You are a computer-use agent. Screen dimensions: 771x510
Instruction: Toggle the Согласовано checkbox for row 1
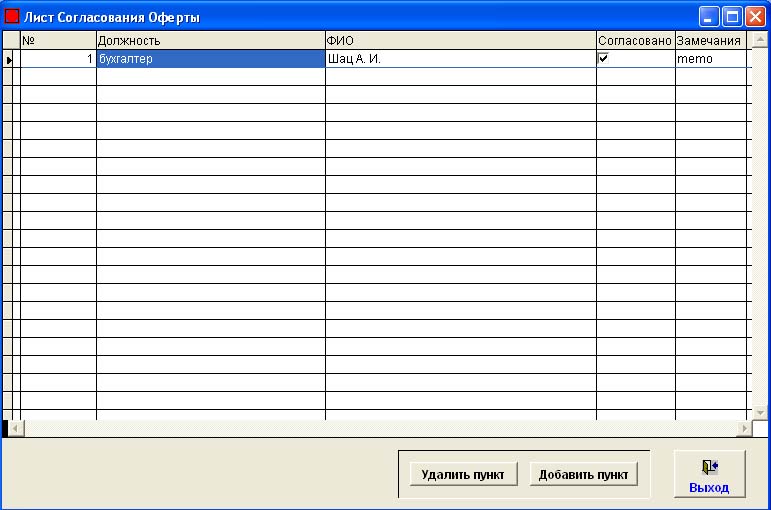603,58
